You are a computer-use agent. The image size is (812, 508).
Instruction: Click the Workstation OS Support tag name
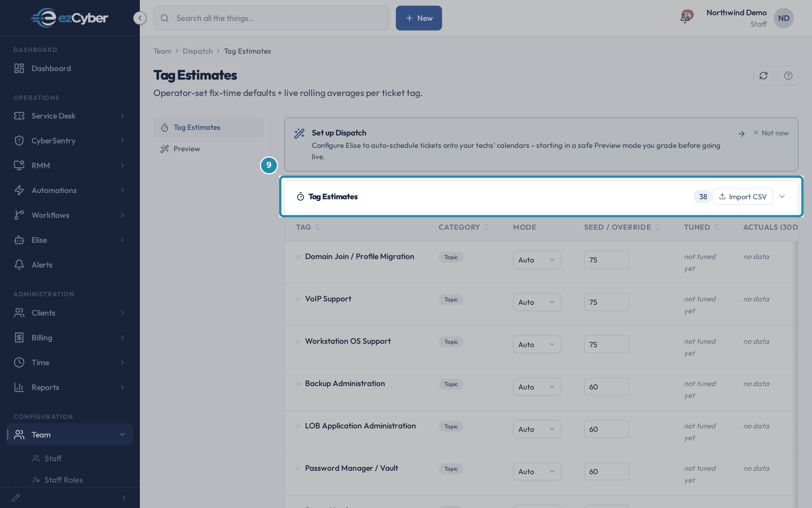348,341
